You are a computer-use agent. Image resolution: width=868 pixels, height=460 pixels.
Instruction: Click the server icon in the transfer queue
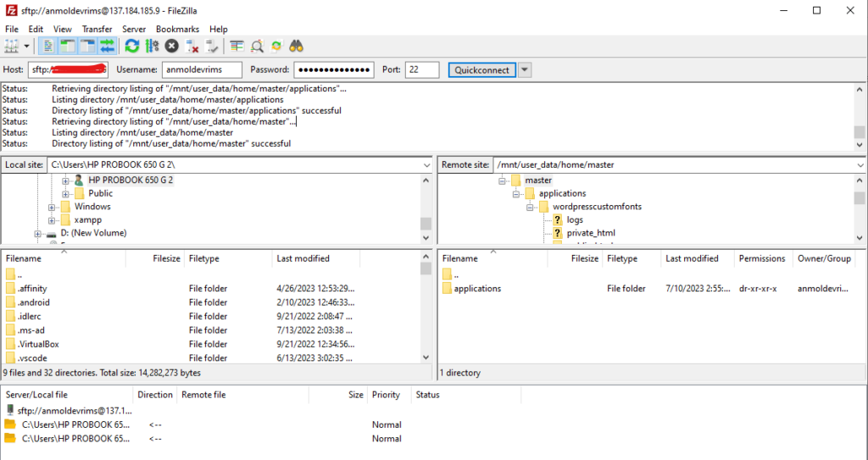(x=10, y=411)
